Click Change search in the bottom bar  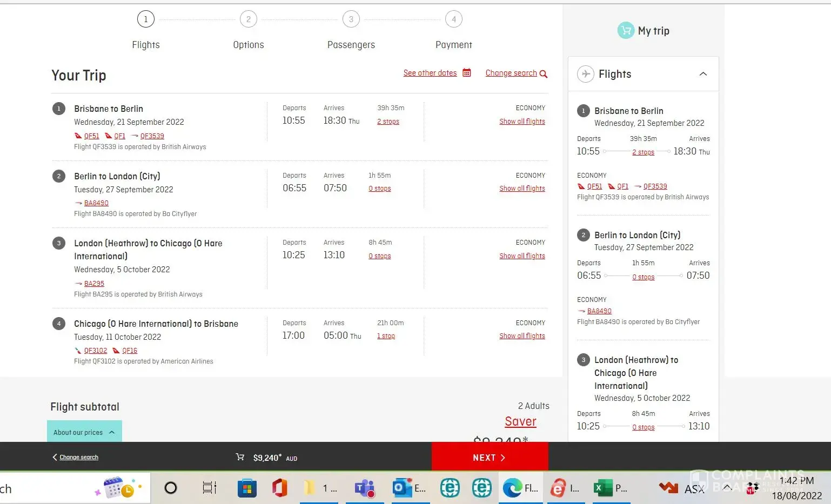(x=79, y=457)
